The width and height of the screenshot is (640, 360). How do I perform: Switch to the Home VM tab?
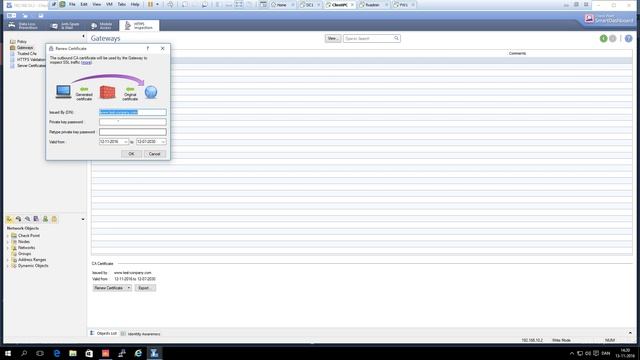click(x=282, y=5)
